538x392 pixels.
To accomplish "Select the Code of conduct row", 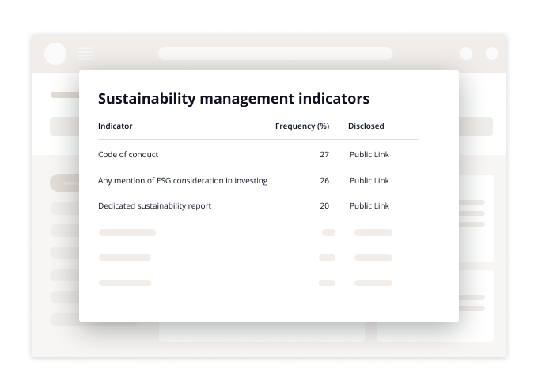I will 259,155.
